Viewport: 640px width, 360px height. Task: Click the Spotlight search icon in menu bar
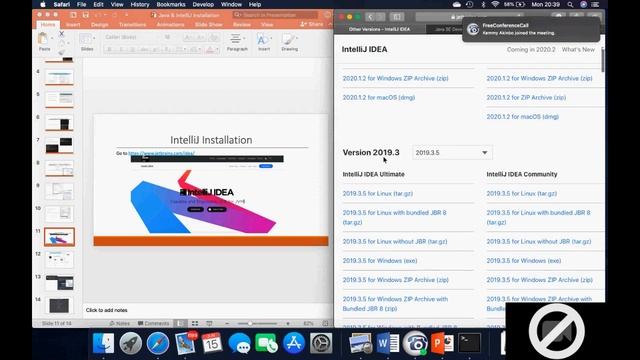coord(570,4)
